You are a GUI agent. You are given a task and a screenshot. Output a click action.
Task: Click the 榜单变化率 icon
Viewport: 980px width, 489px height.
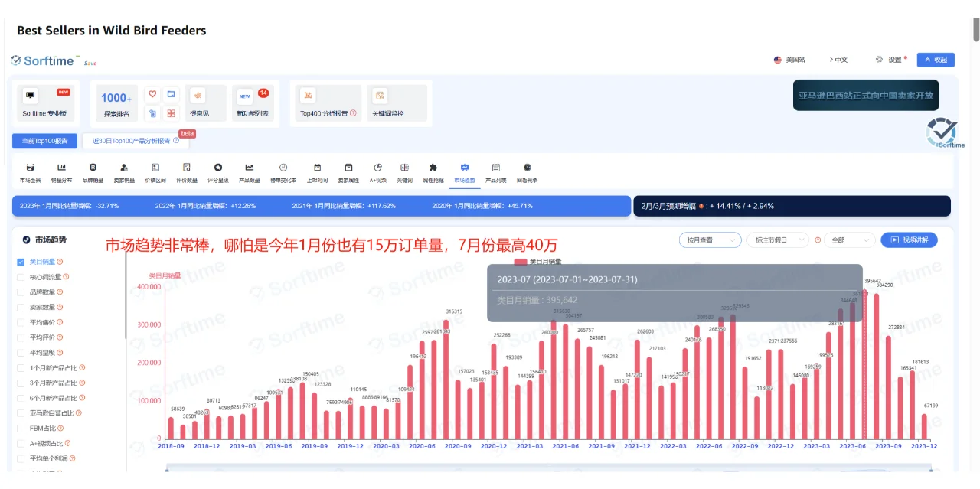click(282, 168)
